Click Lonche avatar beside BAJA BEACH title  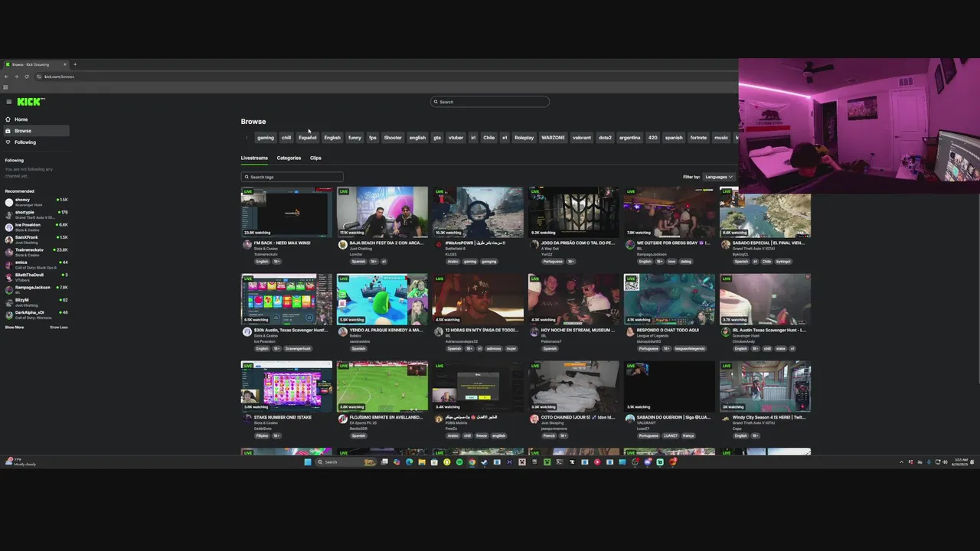pyautogui.click(x=343, y=245)
